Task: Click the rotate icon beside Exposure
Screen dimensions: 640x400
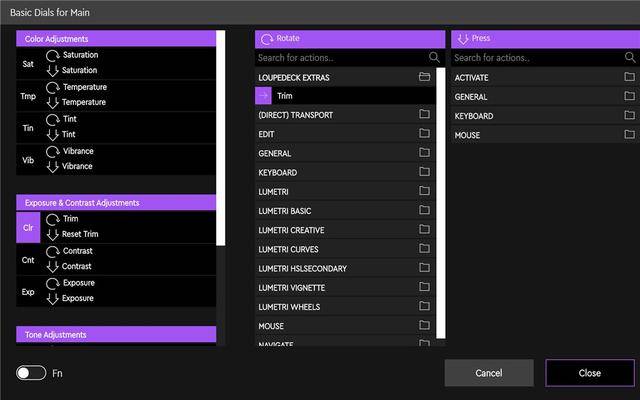Action: (x=53, y=283)
